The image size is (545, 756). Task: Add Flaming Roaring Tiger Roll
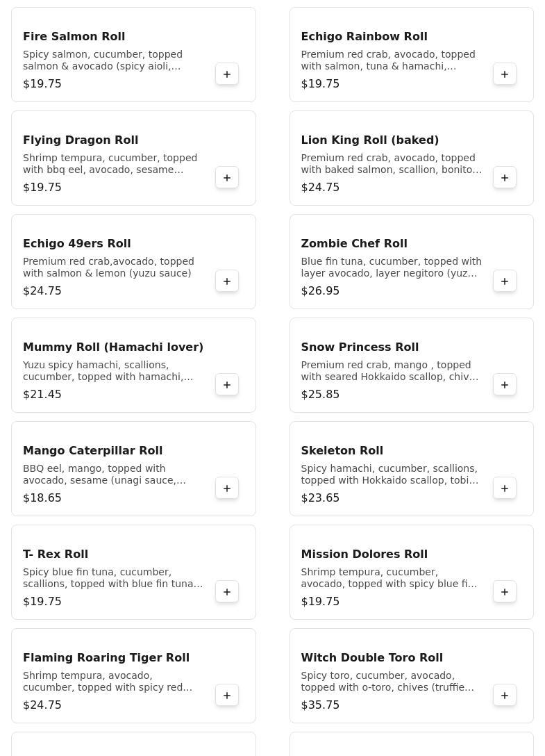pos(227,696)
